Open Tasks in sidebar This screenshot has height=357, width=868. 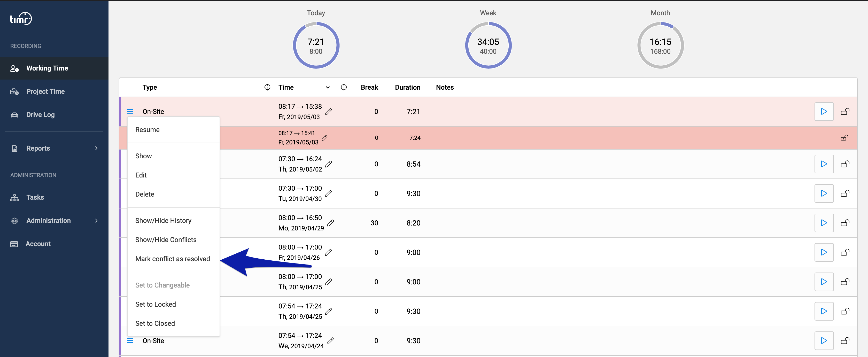(x=54, y=197)
